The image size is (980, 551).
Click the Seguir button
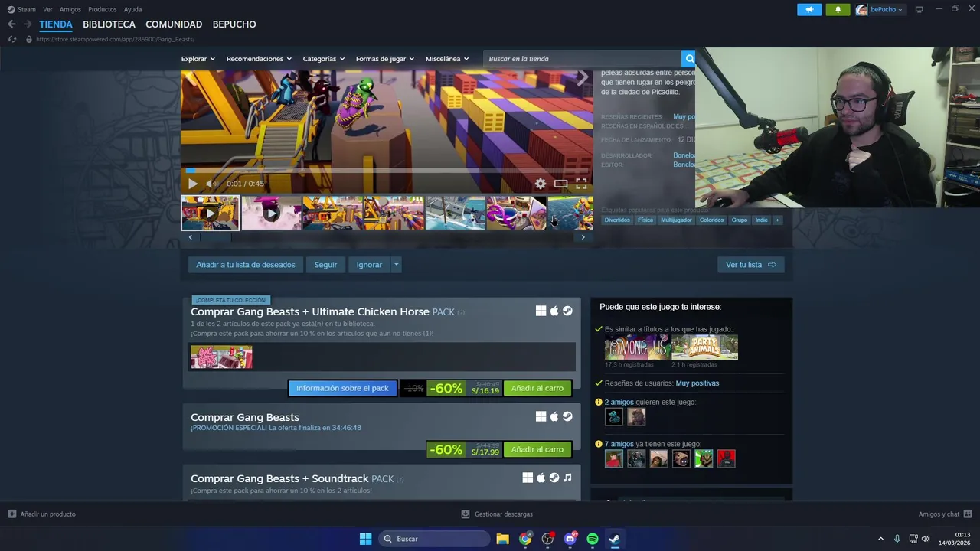(325, 265)
